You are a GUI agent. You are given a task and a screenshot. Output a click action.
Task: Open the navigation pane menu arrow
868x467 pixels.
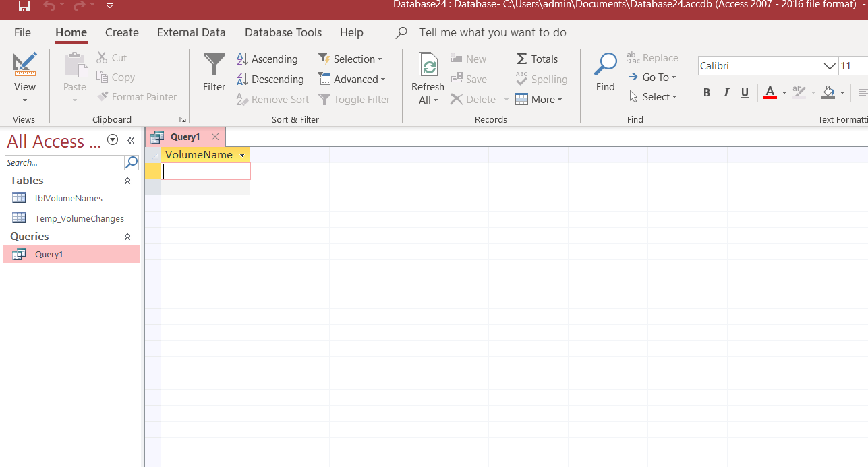coord(113,140)
